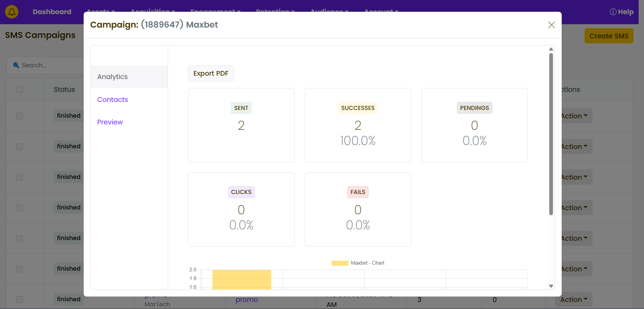The image size is (644, 309).
Task: Toggle the Maxbet - Chart legend swatch
Action: [340, 263]
